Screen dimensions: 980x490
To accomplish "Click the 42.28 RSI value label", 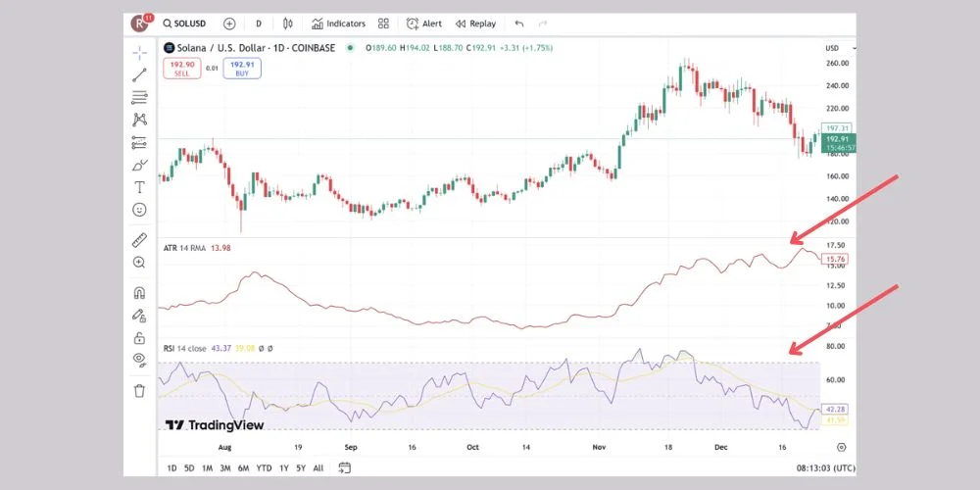I will 836,409.
